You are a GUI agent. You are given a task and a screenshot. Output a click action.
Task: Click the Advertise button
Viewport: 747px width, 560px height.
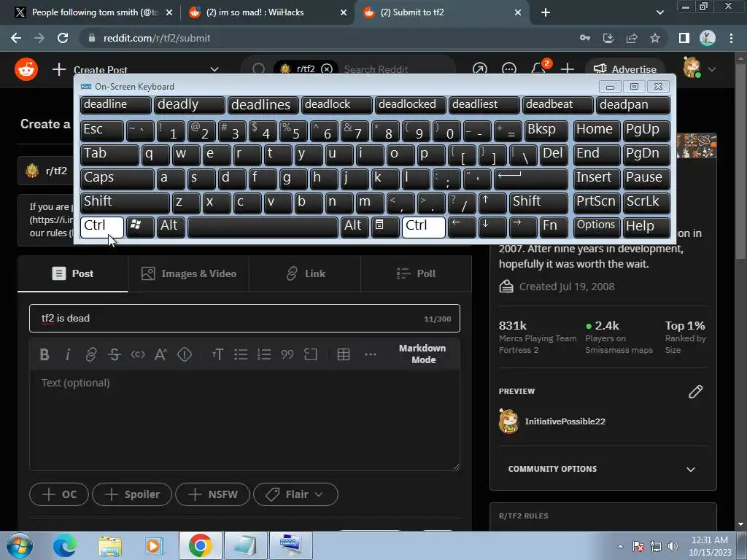point(625,69)
